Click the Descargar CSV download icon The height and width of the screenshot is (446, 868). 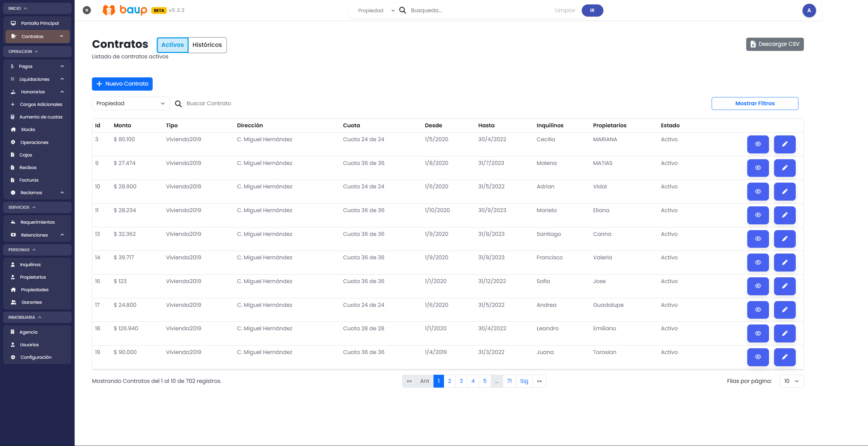point(753,44)
